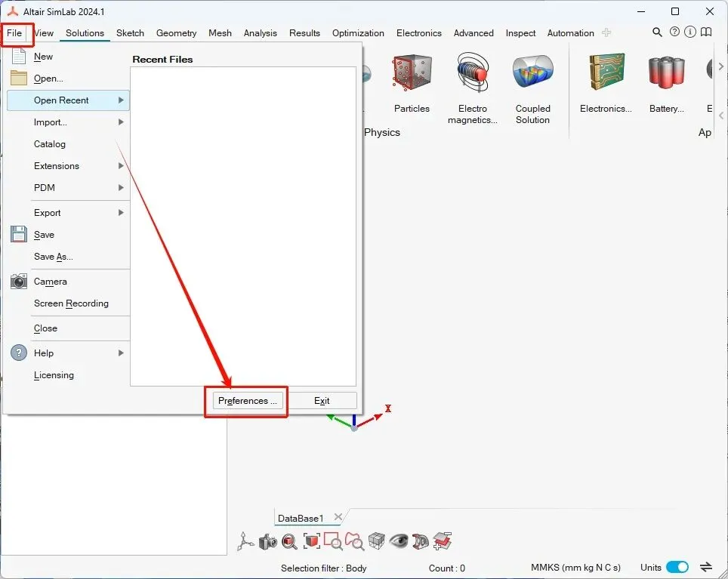728x579 pixels.
Task: Switch to the Analysis tab
Action: [260, 33]
